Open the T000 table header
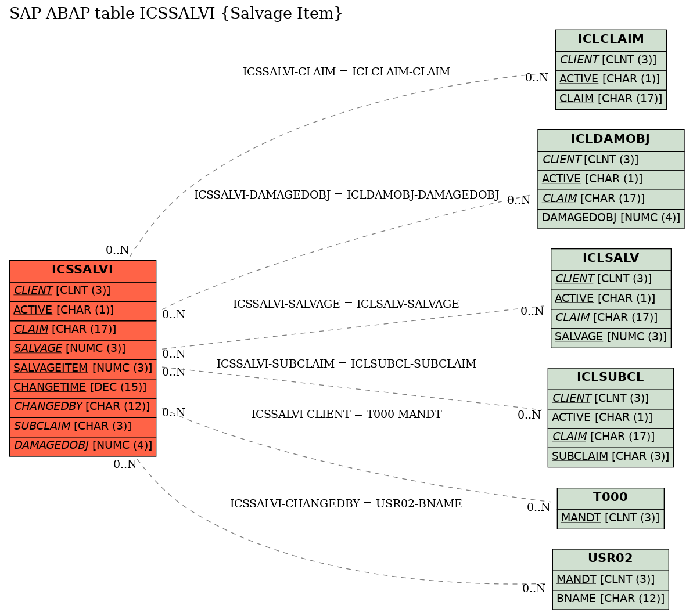 [x=611, y=498]
